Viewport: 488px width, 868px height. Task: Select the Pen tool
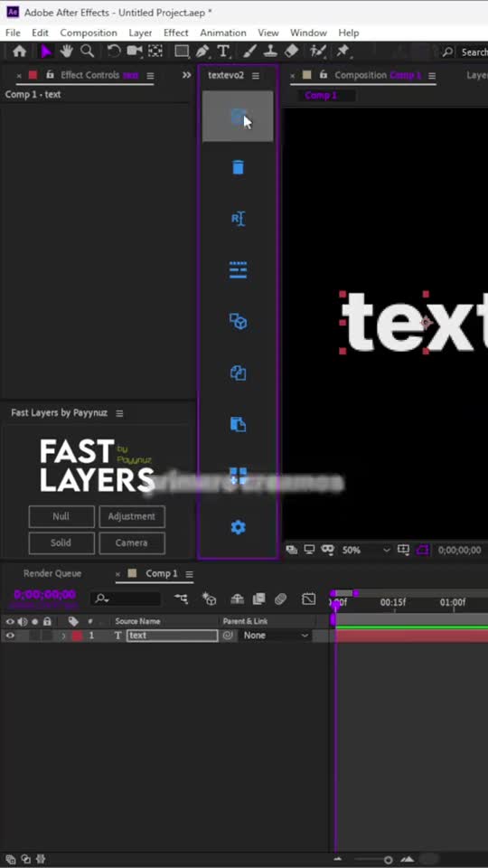[x=202, y=52]
